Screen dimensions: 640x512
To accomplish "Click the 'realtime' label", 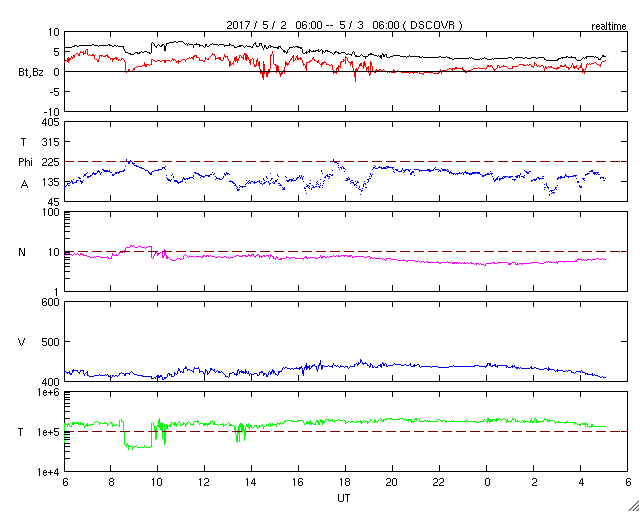I will 609,27.
